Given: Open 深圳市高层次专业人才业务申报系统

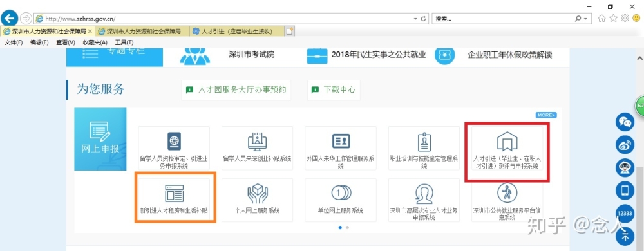Looking at the screenshot, I should tap(424, 200).
